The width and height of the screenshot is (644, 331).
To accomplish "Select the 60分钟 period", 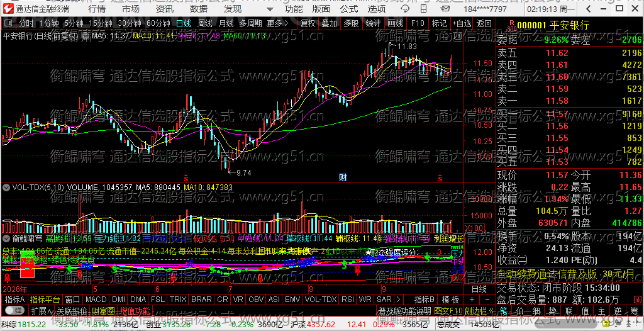I will pyautogui.click(x=158, y=23).
